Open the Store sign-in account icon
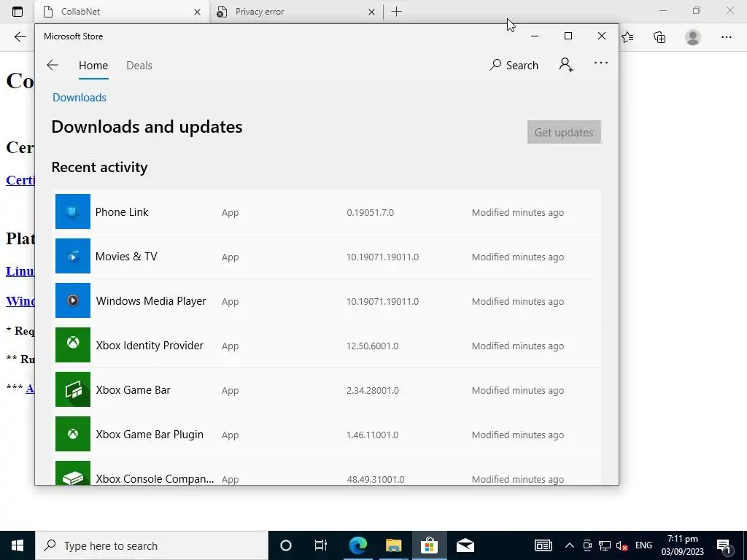Viewport: 747px width, 560px height. (x=566, y=65)
